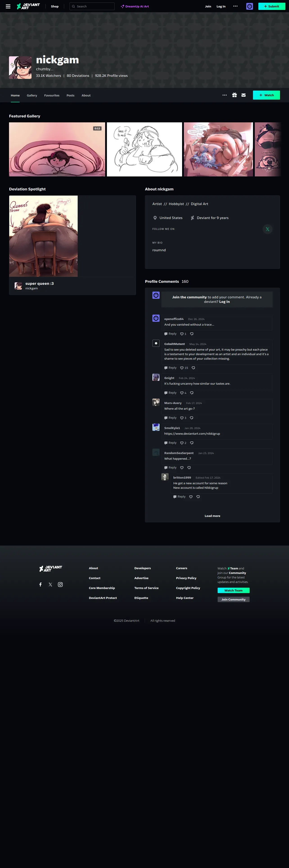The width and height of the screenshot is (289, 868).
Task: Open Gnight's avatar
Action: pyautogui.click(x=156, y=377)
